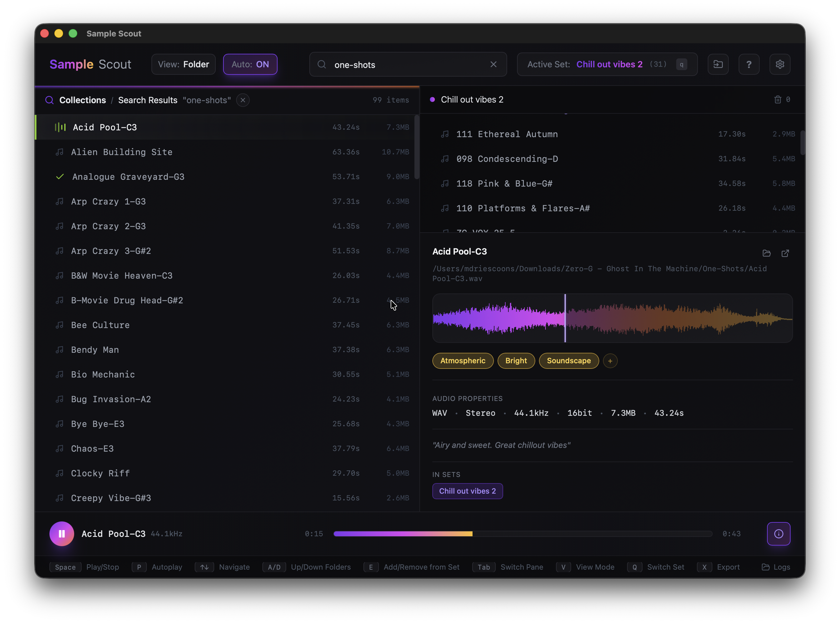This screenshot has height=624, width=840.
Task: Open the settings gear icon
Action: pyautogui.click(x=779, y=64)
